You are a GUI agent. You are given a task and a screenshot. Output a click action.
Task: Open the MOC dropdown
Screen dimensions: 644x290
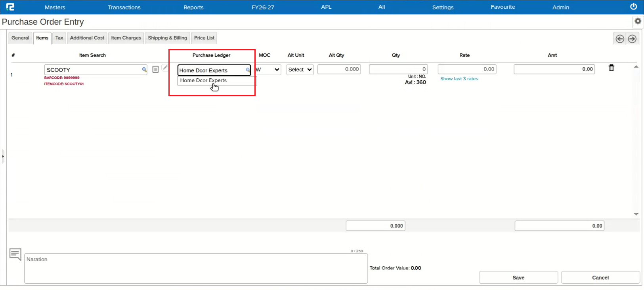point(268,70)
